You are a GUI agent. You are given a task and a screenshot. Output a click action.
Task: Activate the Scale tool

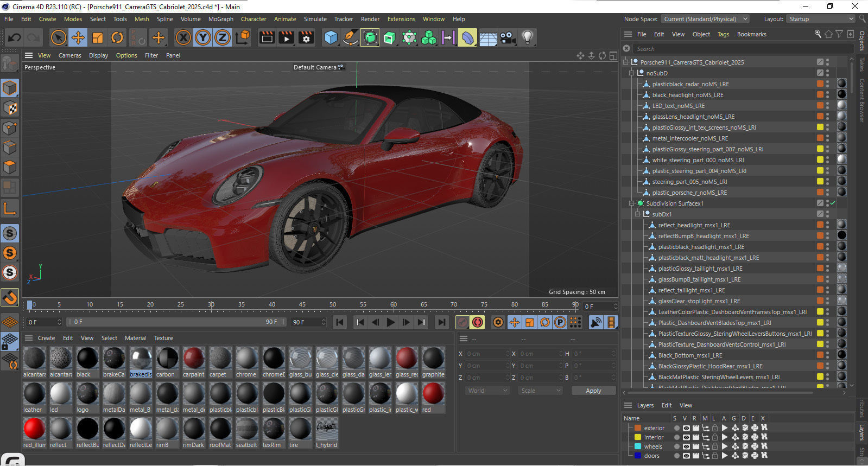[98, 37]
